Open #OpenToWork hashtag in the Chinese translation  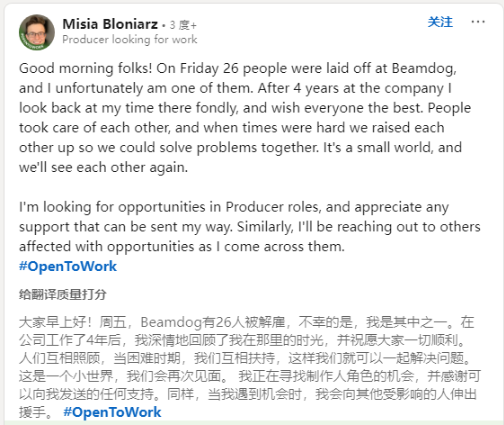pos(112,412)
